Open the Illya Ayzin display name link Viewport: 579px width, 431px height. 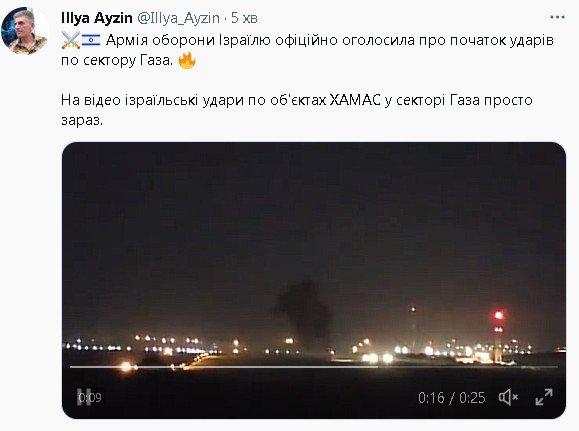click(97, 18)
